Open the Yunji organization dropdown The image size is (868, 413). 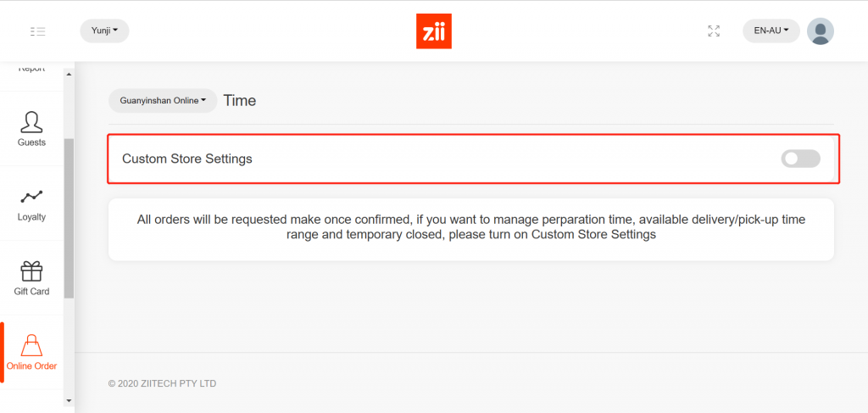coord(104,31)
